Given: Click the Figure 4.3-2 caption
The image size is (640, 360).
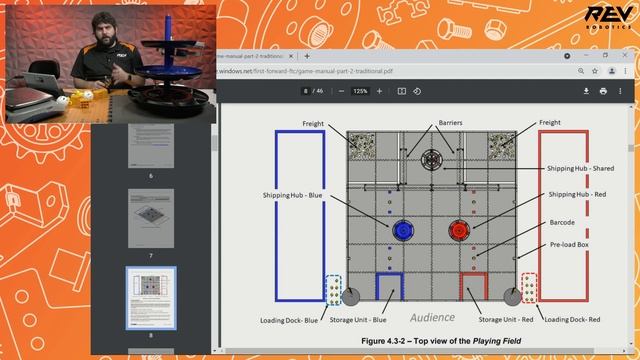Looking at the screenshot, I should click(441, 341).
